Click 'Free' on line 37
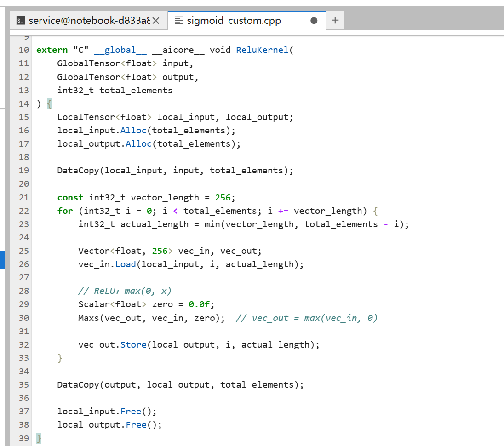The width and height of the screenshot is (504, 446). 131,412
